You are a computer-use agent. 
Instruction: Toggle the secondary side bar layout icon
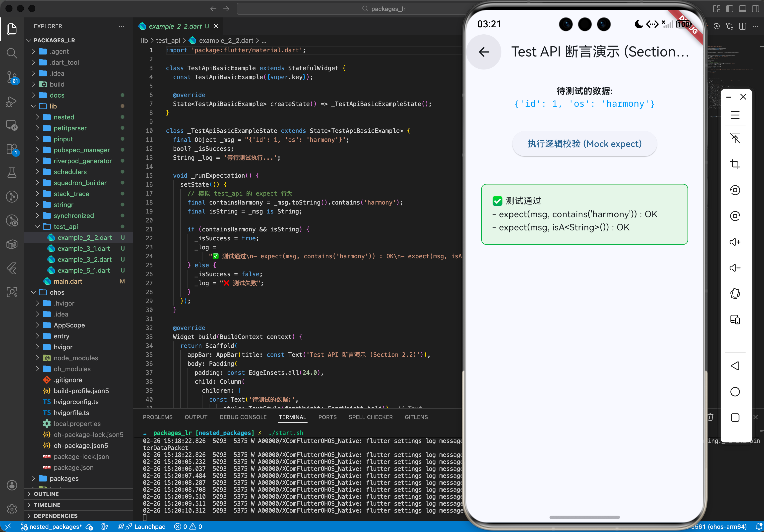[755, 9]
